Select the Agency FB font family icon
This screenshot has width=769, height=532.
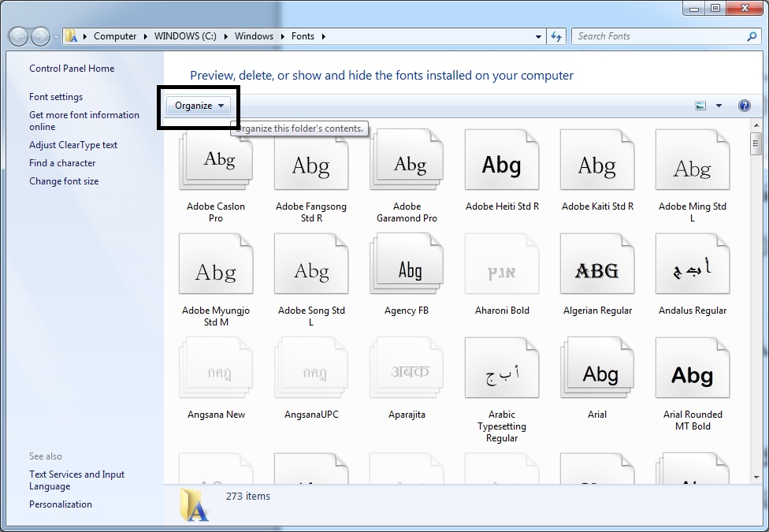tap(407, 263)
